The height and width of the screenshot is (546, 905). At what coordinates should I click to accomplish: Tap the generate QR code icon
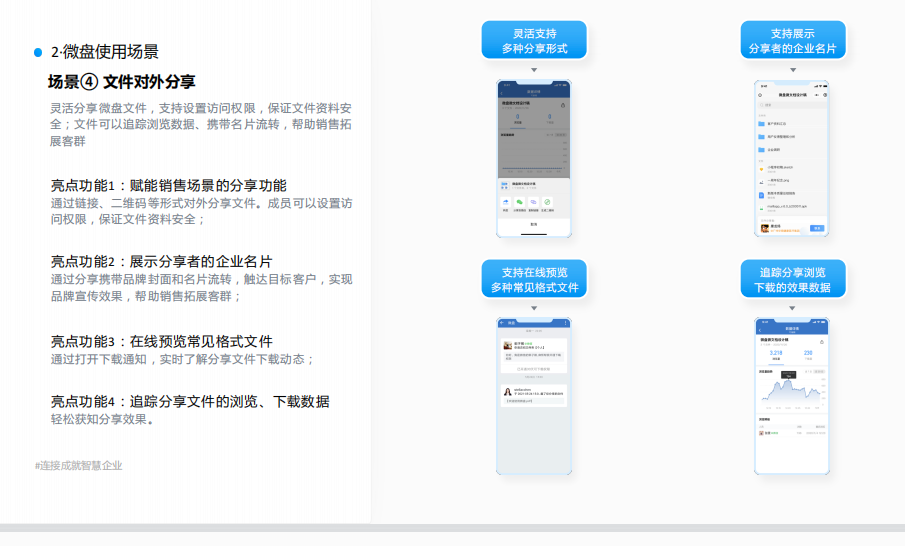click(x=547, y=203)
